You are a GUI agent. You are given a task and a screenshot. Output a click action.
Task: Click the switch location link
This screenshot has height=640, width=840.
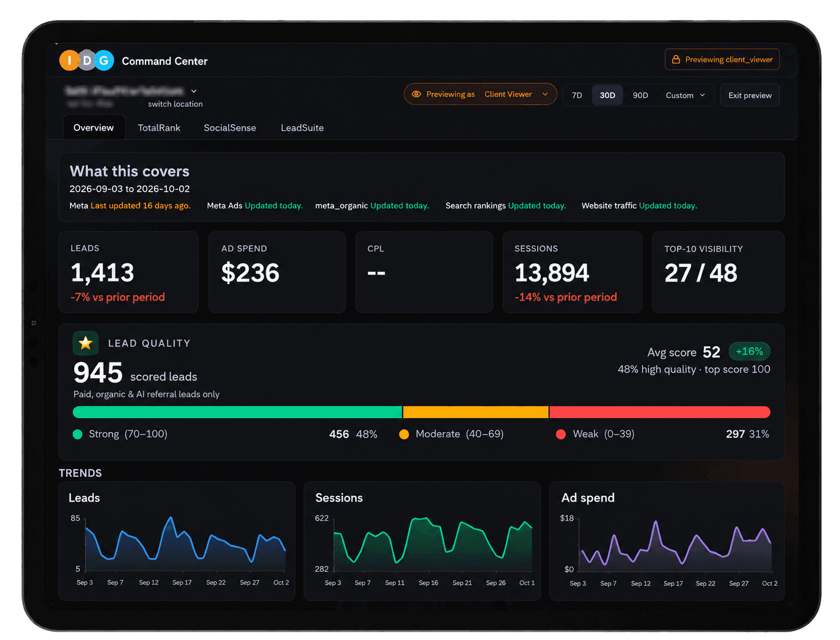(x=175, y=104)
